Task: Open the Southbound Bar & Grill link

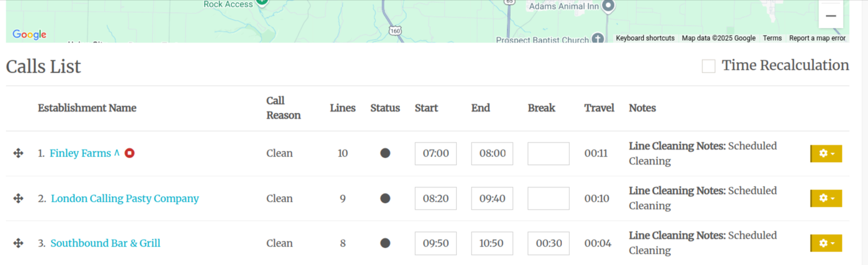Action: coord(105,243)
